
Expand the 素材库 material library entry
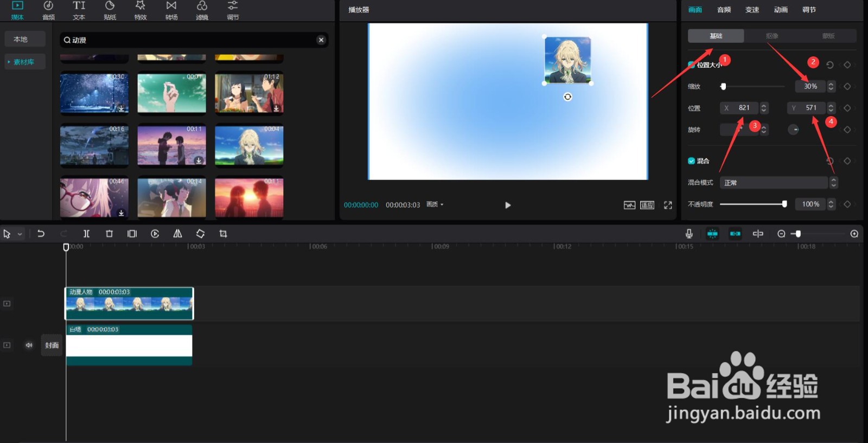click(25, 62)
